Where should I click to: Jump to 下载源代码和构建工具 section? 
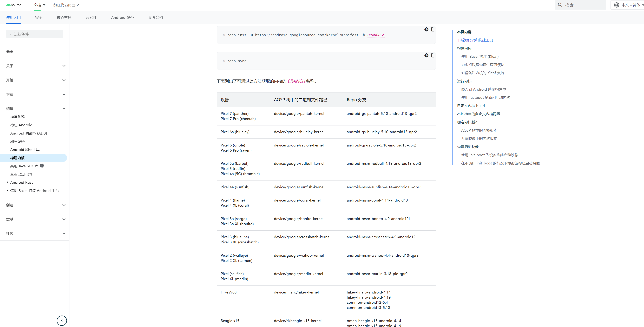(475, 40)
